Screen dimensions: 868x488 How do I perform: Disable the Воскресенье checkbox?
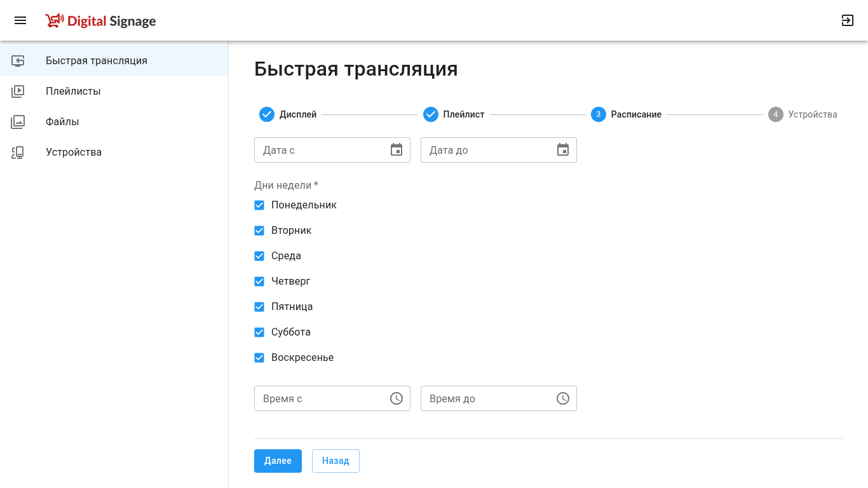pyautogui.click(x=259, y=358)
